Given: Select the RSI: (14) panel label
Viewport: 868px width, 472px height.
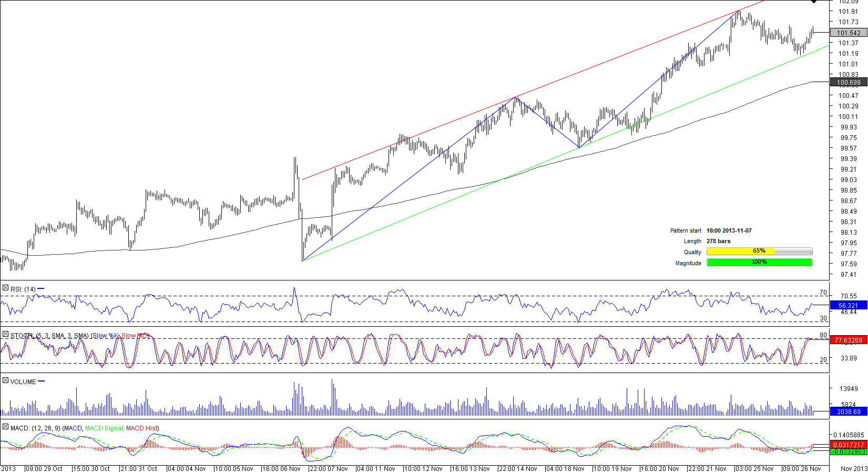Looking at the screenshot, I should (23, 289).
